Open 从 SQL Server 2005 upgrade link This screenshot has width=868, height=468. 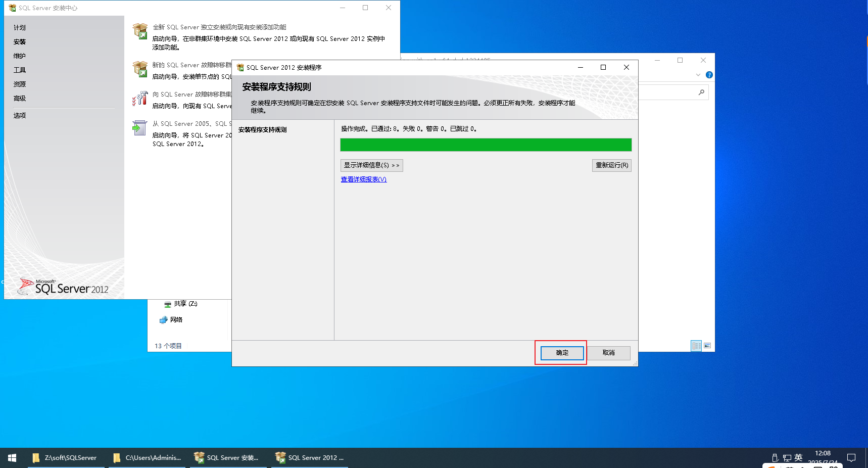click(192, 124)
